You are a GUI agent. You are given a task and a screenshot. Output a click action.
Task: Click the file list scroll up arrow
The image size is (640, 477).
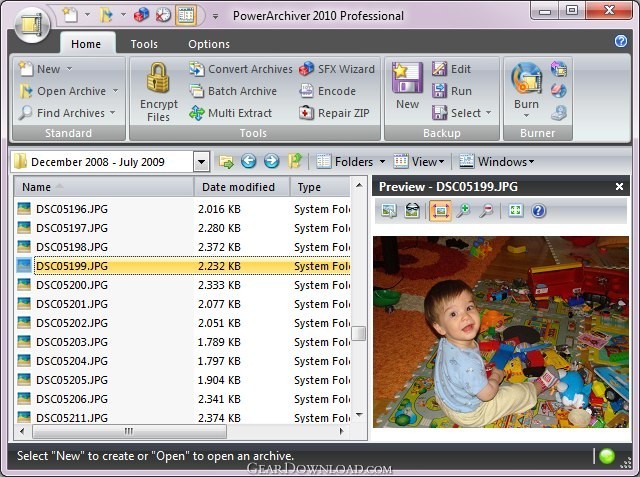(359, 186)
